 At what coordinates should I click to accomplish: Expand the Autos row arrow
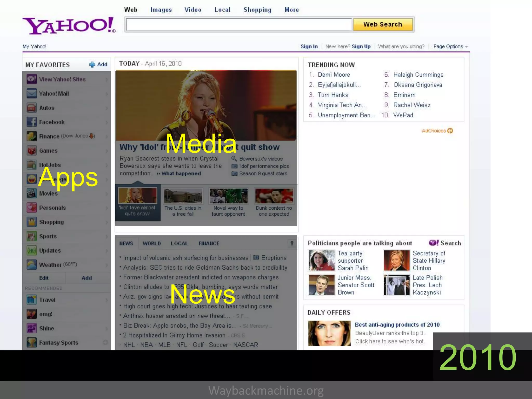107,108
